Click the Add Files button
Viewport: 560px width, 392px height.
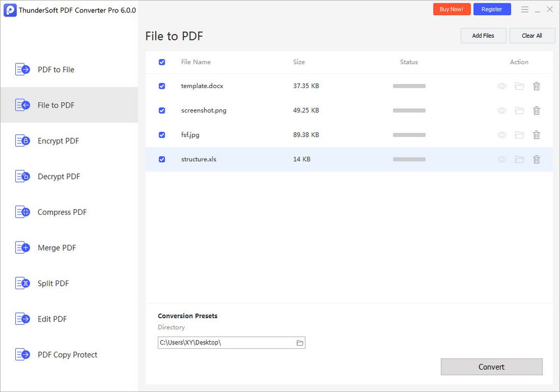[483, 36]
